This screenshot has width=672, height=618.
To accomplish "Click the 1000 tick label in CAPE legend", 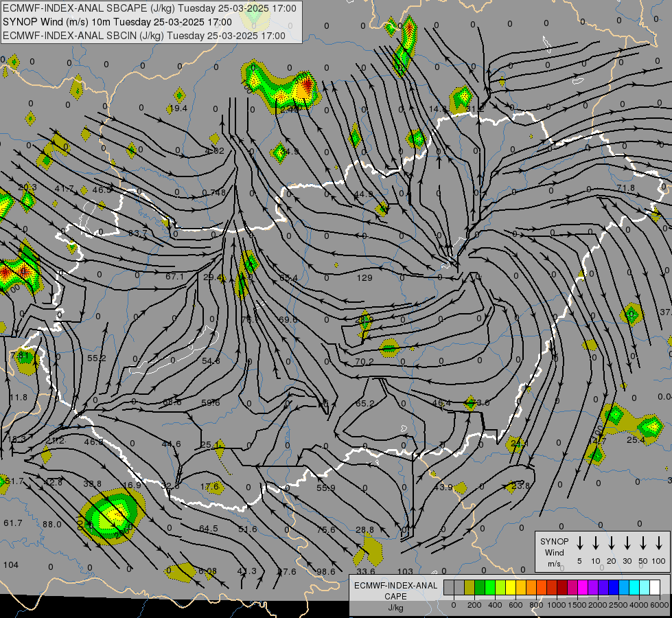I will 557,605.
